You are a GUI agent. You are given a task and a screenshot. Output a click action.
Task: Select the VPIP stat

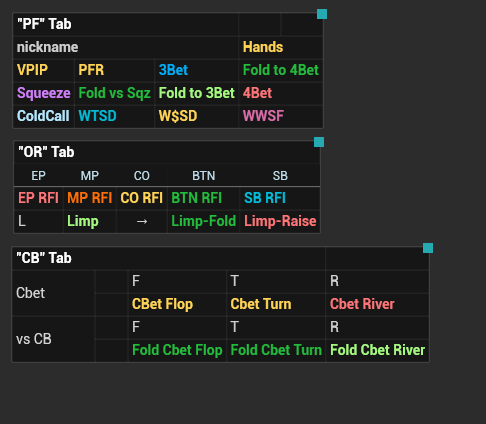[43, 70]
